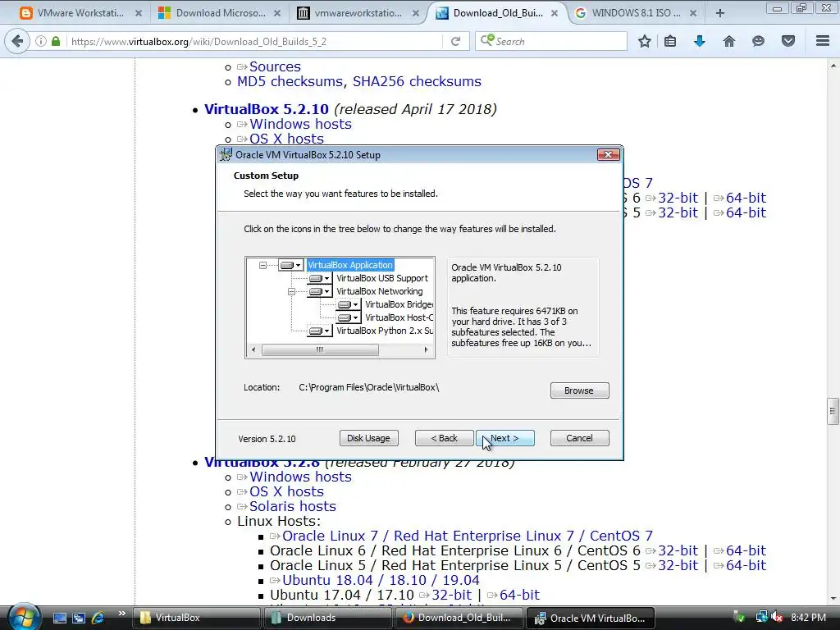Open Ubuntu 18.04 / 18.10 / 19.04 link
Image resolution: width=840 pixels, height=630 pixels.
[381, 580]
